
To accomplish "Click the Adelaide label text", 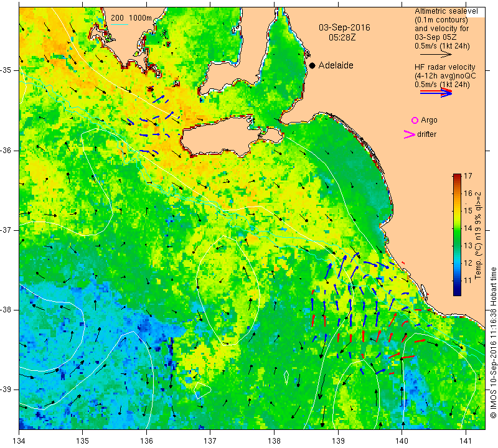I will pyautogui.click(x=336, y=65).
